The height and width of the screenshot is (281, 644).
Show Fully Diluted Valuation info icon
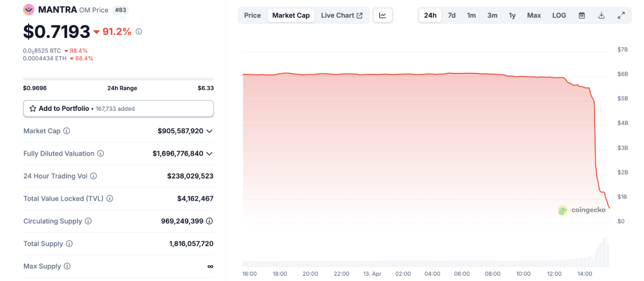[x=100, y=154]
